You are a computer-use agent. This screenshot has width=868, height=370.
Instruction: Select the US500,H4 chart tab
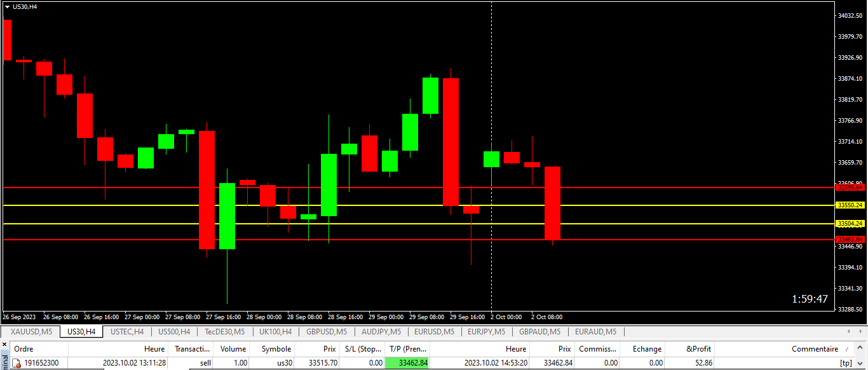click(x=174, y=332)
